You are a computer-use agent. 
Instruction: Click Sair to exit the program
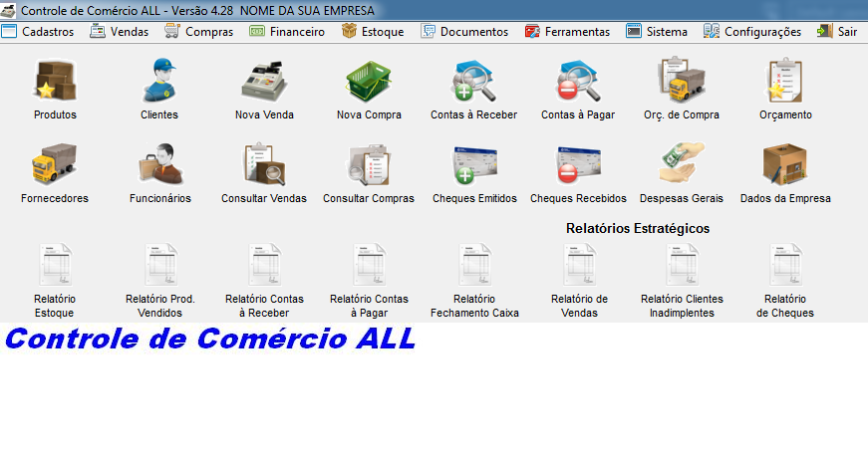click(x=837, y=32)
